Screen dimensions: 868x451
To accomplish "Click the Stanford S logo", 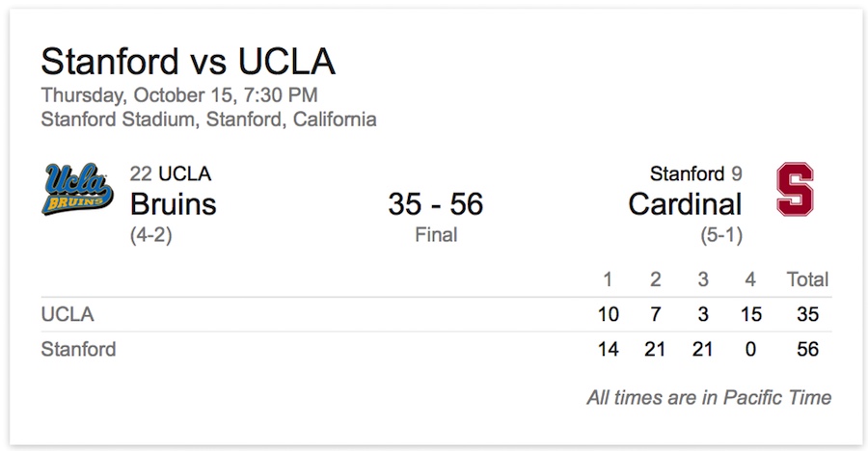I will 795,189.
